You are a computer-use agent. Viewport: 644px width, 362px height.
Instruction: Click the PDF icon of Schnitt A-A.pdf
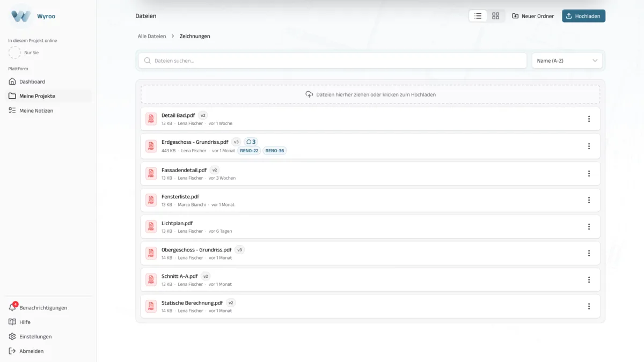pyautogui.click(x=151, y=280)
